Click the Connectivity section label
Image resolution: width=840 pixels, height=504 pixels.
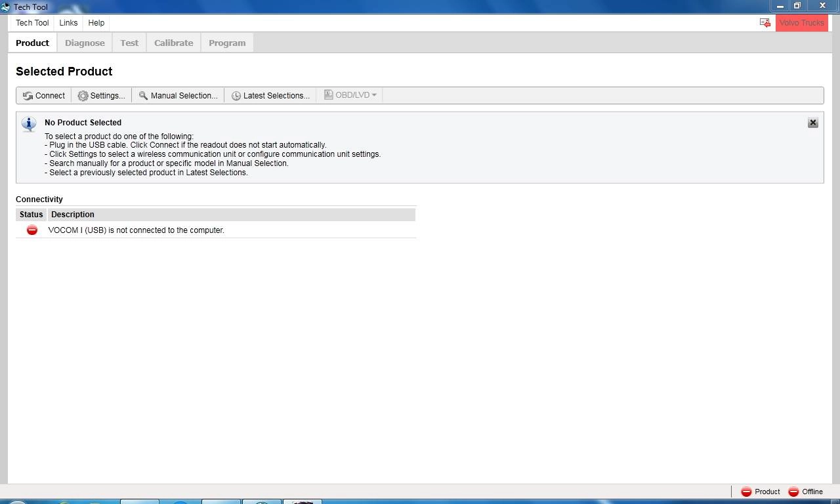39,199
